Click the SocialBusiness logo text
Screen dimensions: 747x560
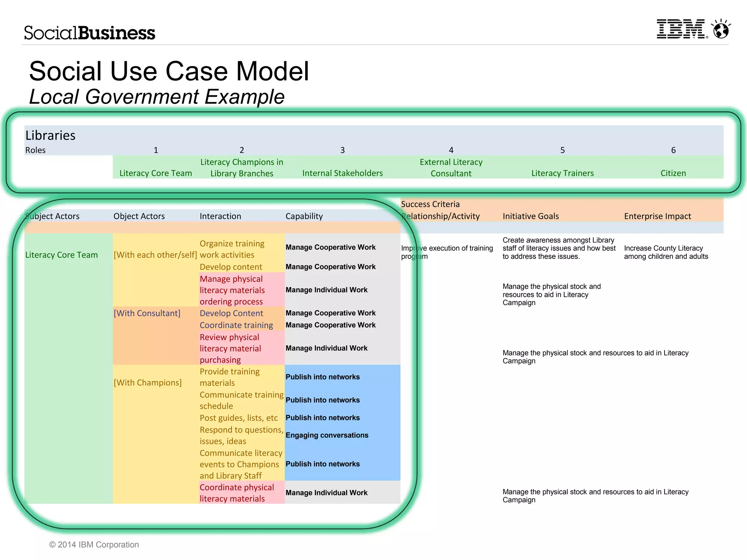[x=90, y=33]
